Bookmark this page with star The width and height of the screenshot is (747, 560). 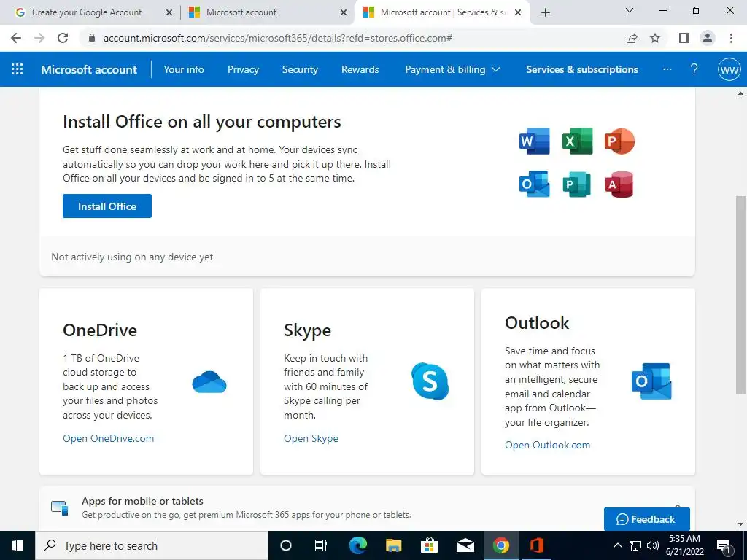pos(655,38)
